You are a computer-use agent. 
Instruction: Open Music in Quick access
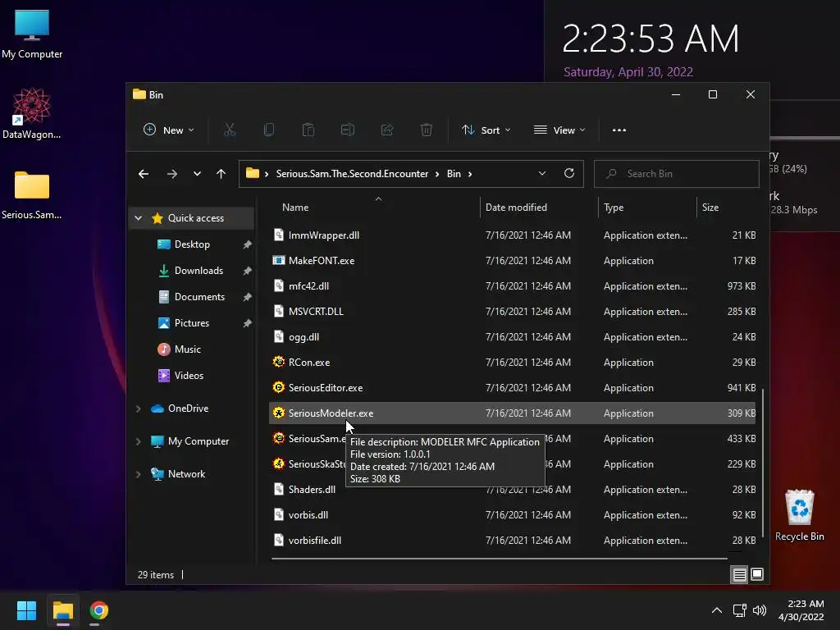pyautogui.click(x=188, y=349)
